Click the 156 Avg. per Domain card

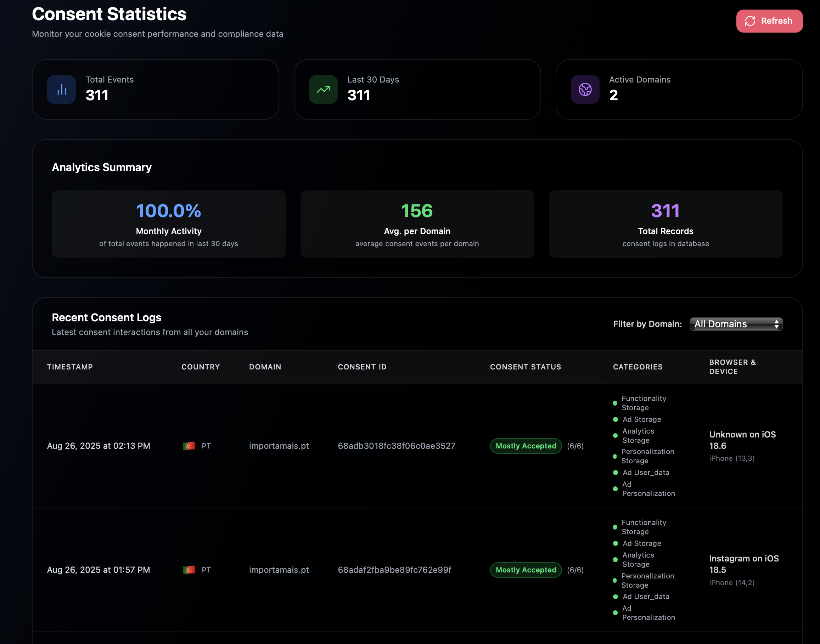point(417,224)
